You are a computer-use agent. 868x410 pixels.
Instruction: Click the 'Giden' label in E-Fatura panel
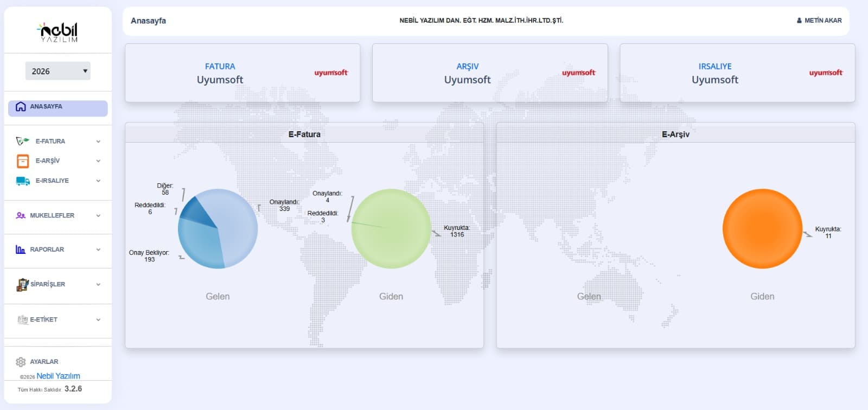pyautogui.click(x=391, y=297)
